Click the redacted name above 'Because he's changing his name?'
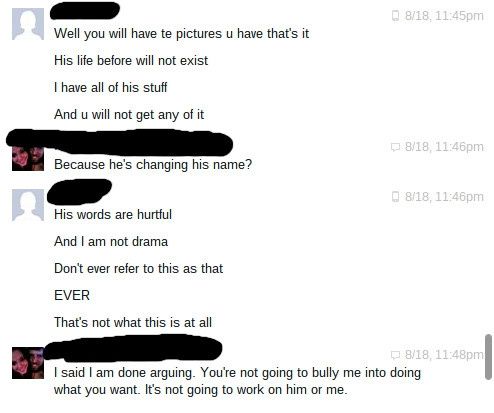The height and width of the screenshot is (413, 494). point(120,143)
